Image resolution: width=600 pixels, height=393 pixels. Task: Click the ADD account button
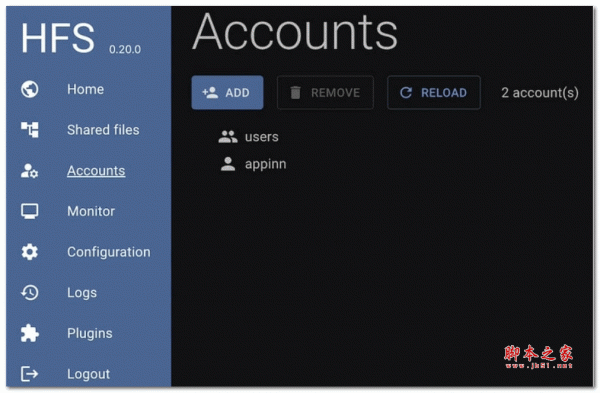coord(227,93)
